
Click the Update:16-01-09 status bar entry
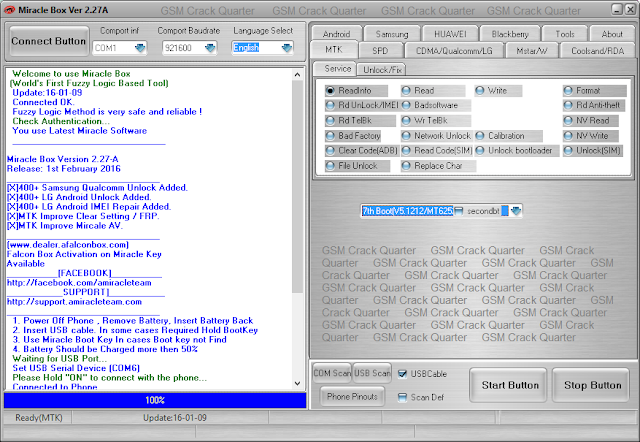pos(175,418)
